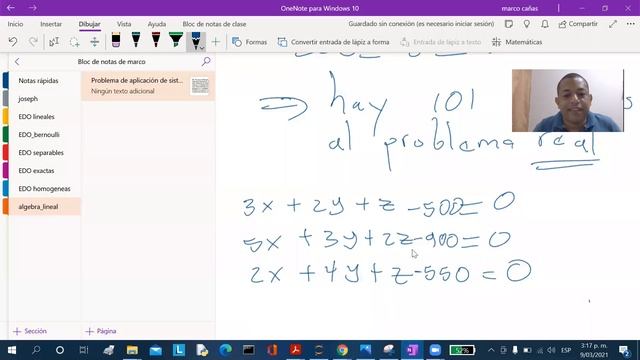Click account name marco cañas
The height and width of the screenshot is (360, 640).
pyautogui.click(x=520, y=8)
